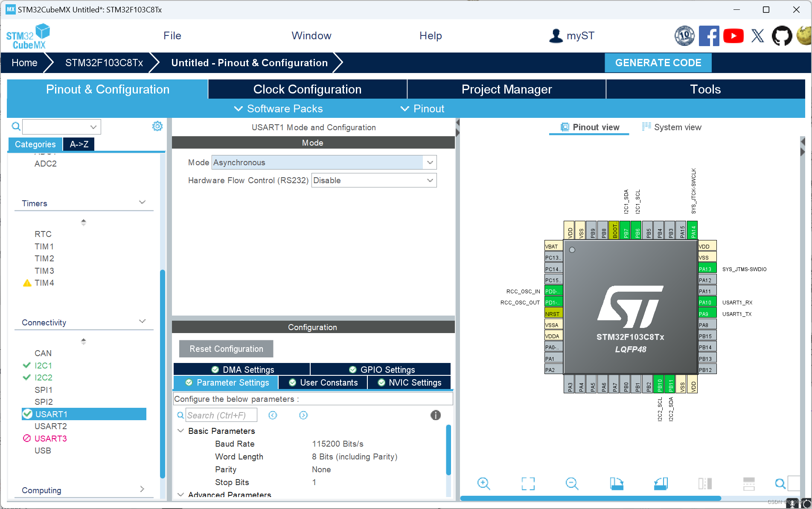Viewport: 812px width, 509px height.
Task: Show parameter information panel icon
Action: click(435, 415)
